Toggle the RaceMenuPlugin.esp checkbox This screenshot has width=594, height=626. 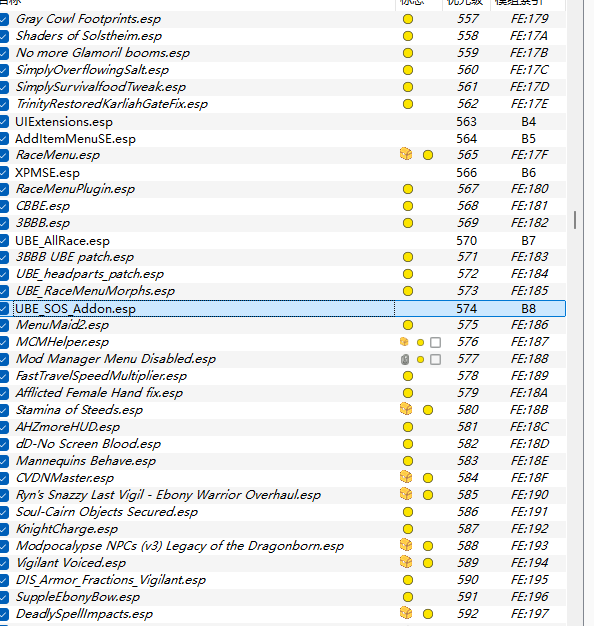click(4, 189)
